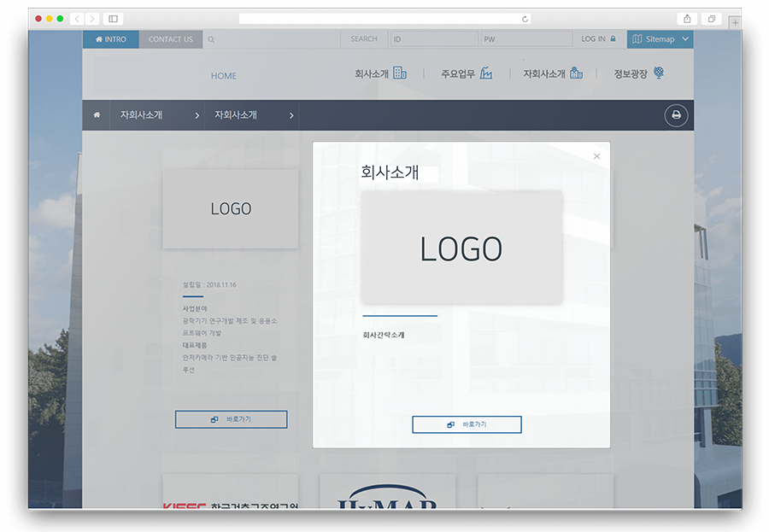This screenshot has height=532, width=769.
Task: Click the buildings icon next to 자회사소개 menu
Action: pyautogui.click(x=576, y=73)
